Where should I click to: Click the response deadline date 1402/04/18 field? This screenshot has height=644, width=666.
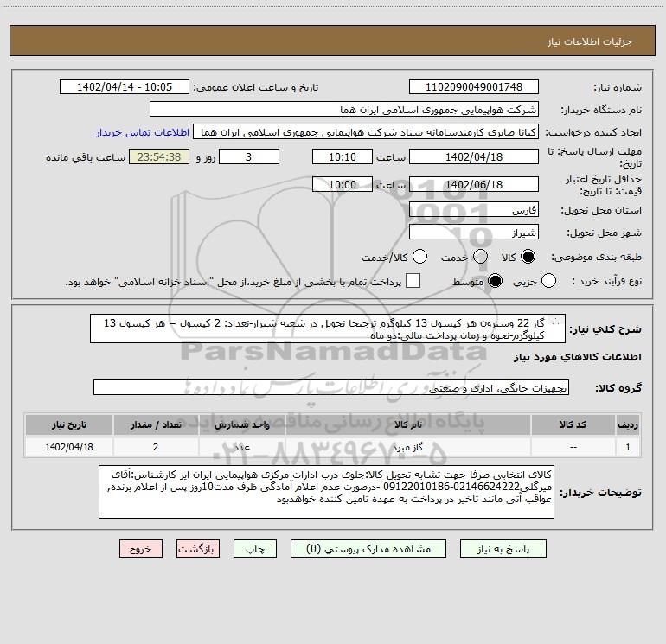pyautogui.click(x=474, y=156)
